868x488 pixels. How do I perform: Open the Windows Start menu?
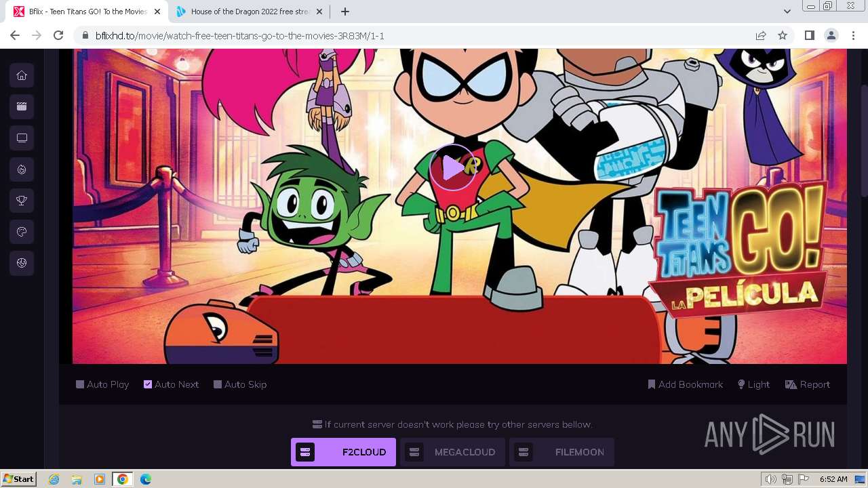click(x=19, y=479)
